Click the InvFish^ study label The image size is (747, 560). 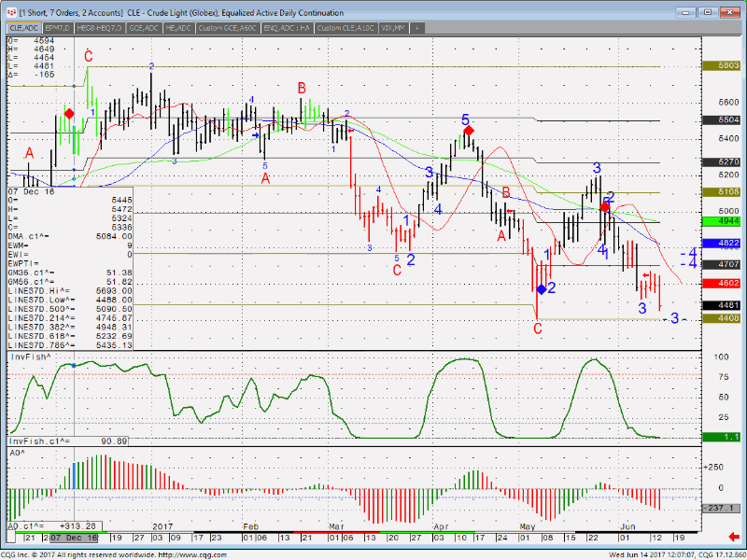[31, 357]
